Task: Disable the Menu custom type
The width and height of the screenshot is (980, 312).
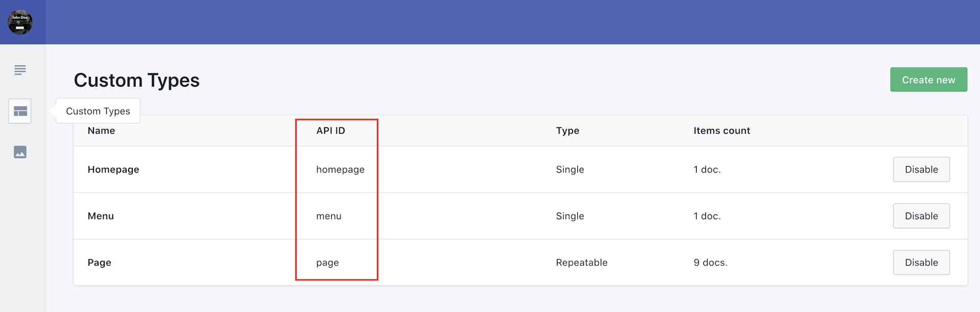Action: [x=921, y=216]
